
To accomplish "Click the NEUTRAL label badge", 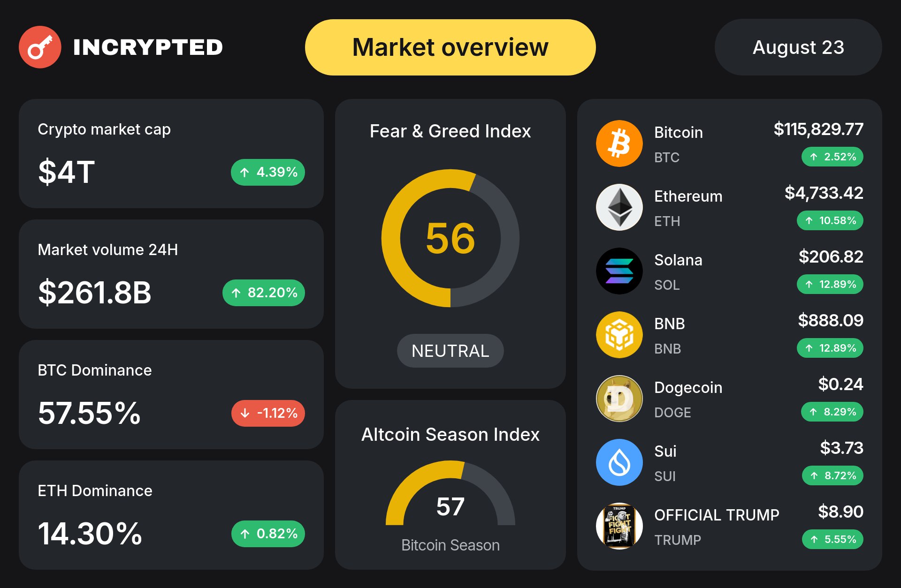I will [x=450, y=351].
